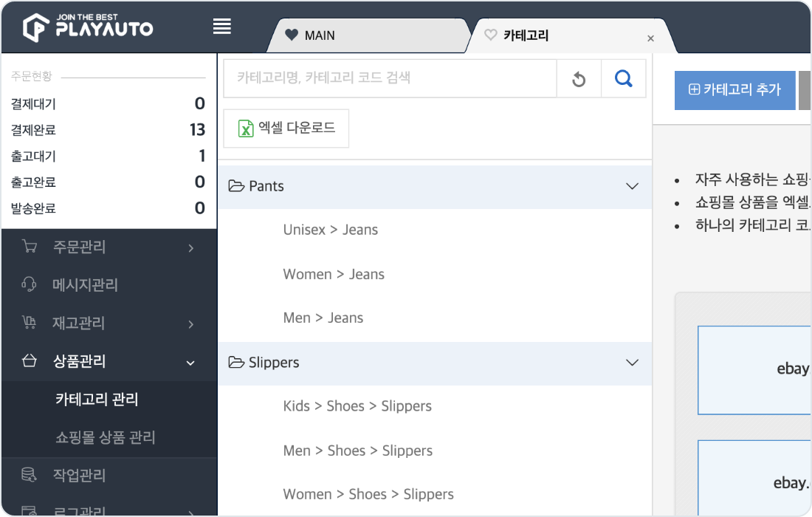Open 작업관리 in the sidebar
Screen dimensions: 812x517
pyautogui.click(x=79, y=475)
